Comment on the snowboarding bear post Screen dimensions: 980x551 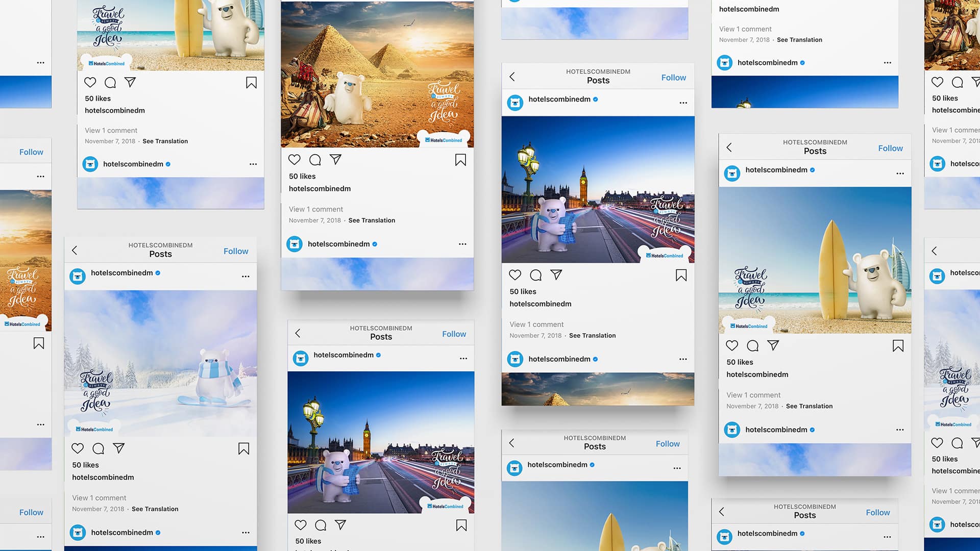click(98, 448)
